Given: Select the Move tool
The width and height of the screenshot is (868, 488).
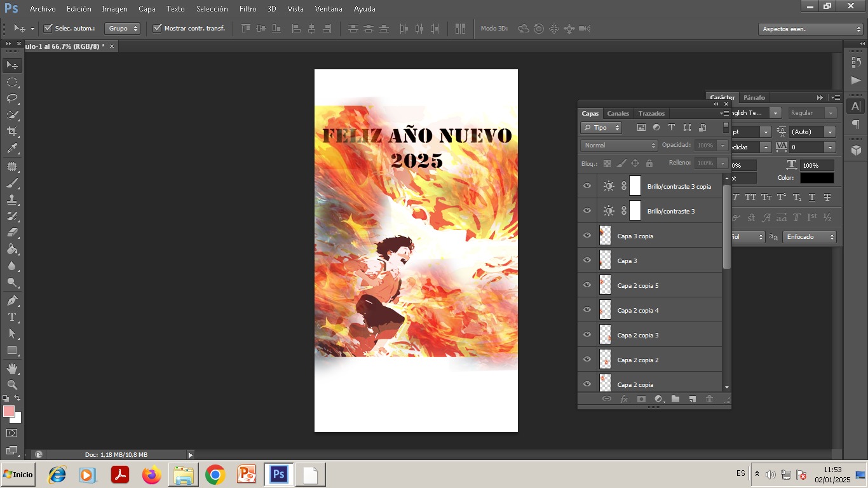Looking at the screenshot, I should click(12, 65).
